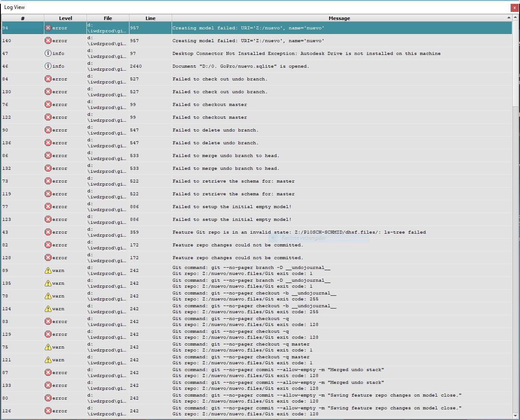Click error icon in row 94
This screenshot has width=520, height=420.
pos(48,28)
